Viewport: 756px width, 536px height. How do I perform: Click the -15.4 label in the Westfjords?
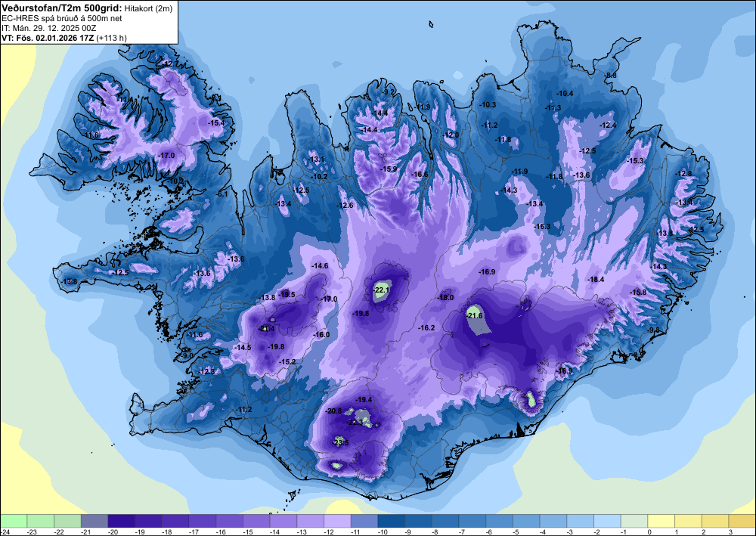pyautogui.click(x=216, y=123)
